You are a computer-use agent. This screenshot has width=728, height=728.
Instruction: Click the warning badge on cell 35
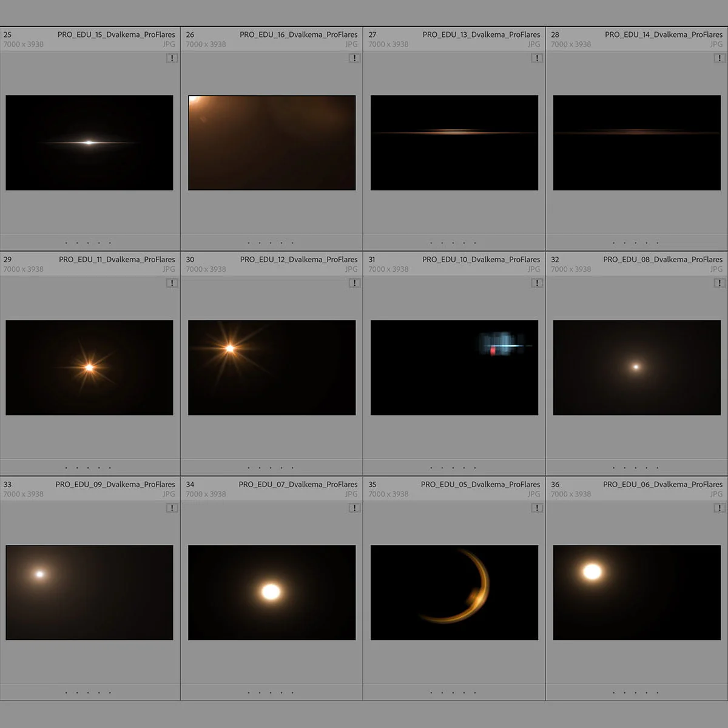point(537,508)
